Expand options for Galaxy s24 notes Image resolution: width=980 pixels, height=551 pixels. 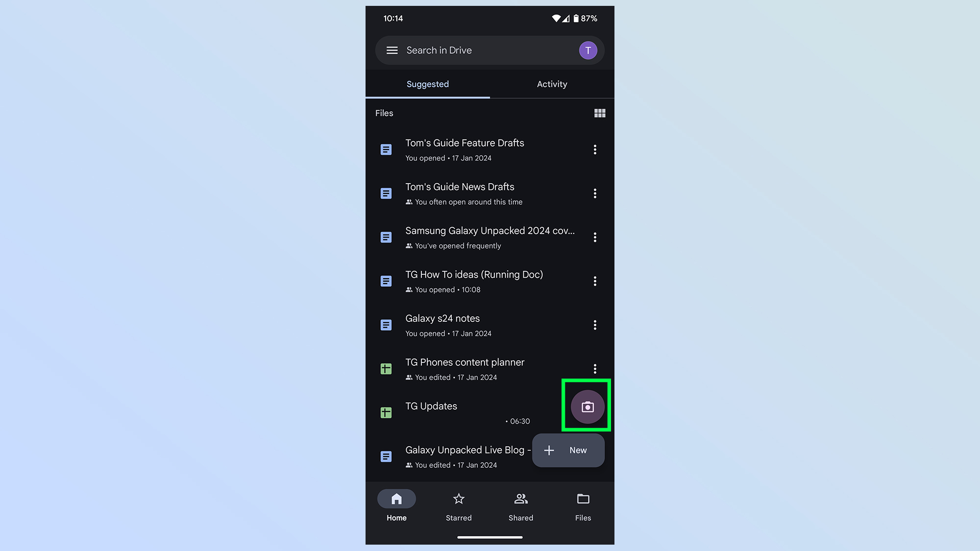[x=594, y=325]
